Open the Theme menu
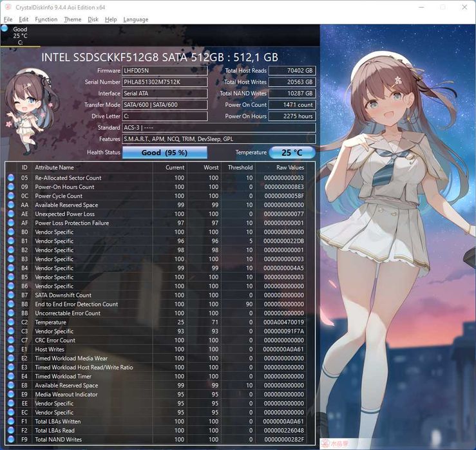 [73, 19]
